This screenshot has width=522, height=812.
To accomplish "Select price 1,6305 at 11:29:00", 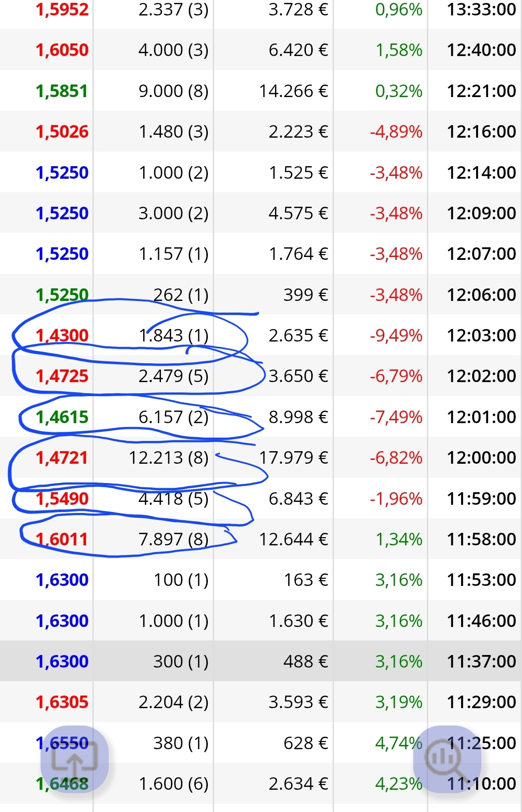I will click(x=62, y=702).
